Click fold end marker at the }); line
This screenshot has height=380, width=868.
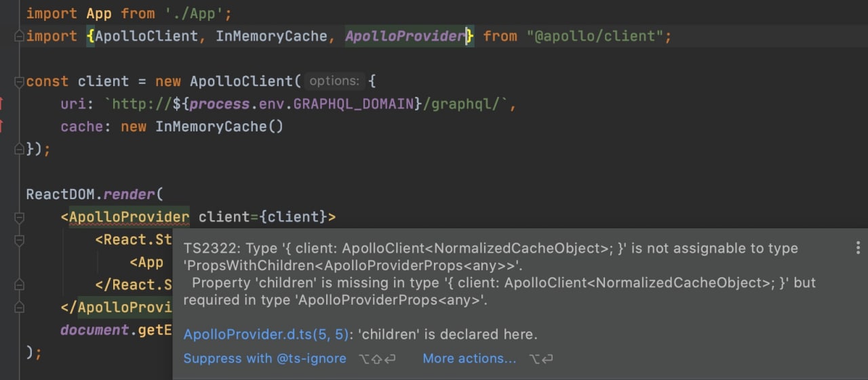click(19, 149)
